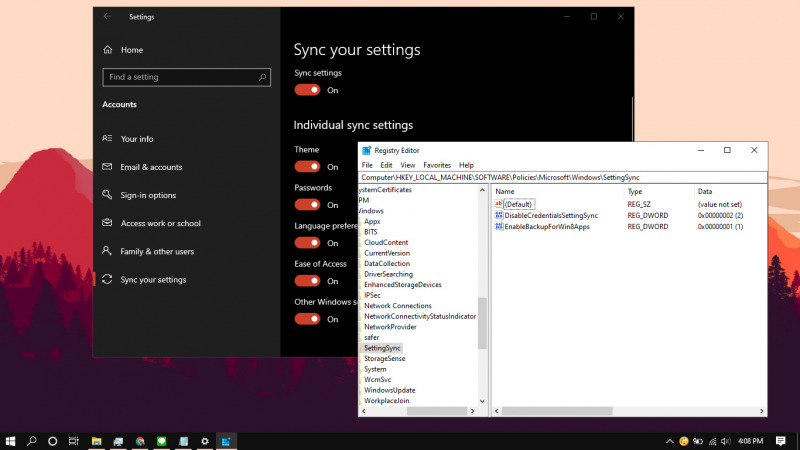Turn off the Language preferences toggle

pyautogui.click(x=307, y=242)
